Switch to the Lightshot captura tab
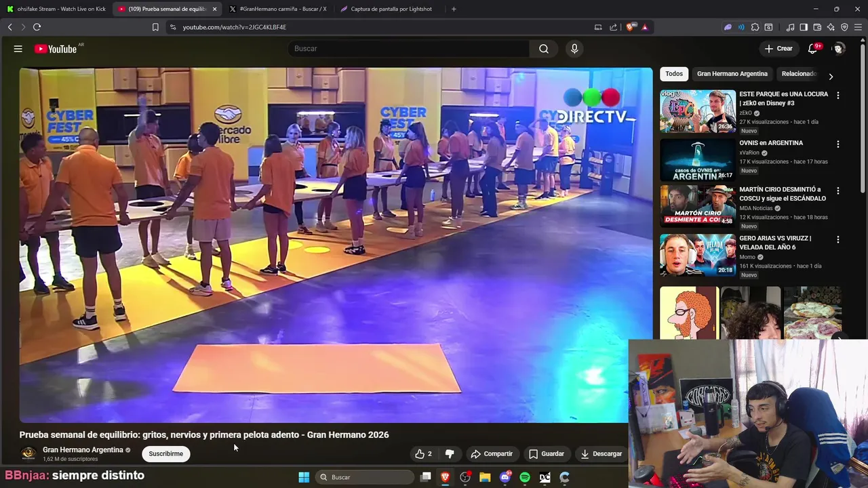The width and height of the screenshot is (868, 488). (x=389, y=9)
